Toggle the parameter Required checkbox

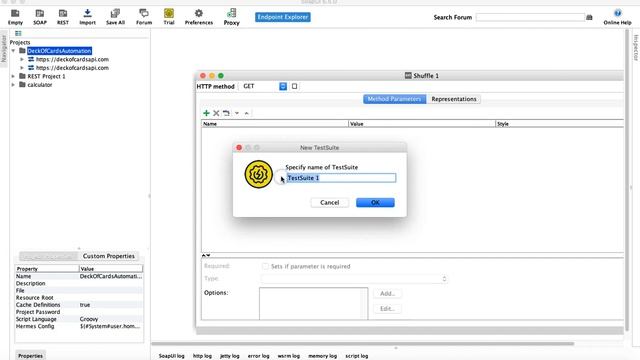coord(265,266)
